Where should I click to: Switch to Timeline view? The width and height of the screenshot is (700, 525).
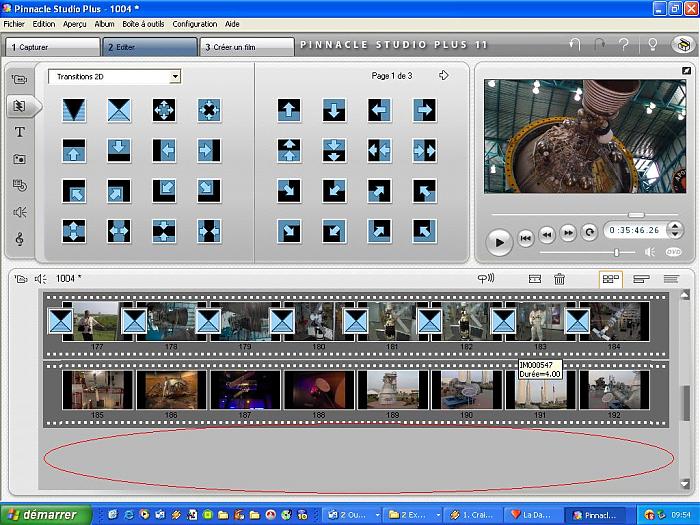(x=641, y=279)
